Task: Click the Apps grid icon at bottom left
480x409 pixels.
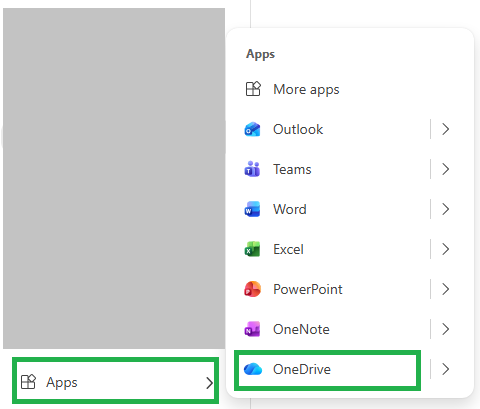Action: point(28,382)
